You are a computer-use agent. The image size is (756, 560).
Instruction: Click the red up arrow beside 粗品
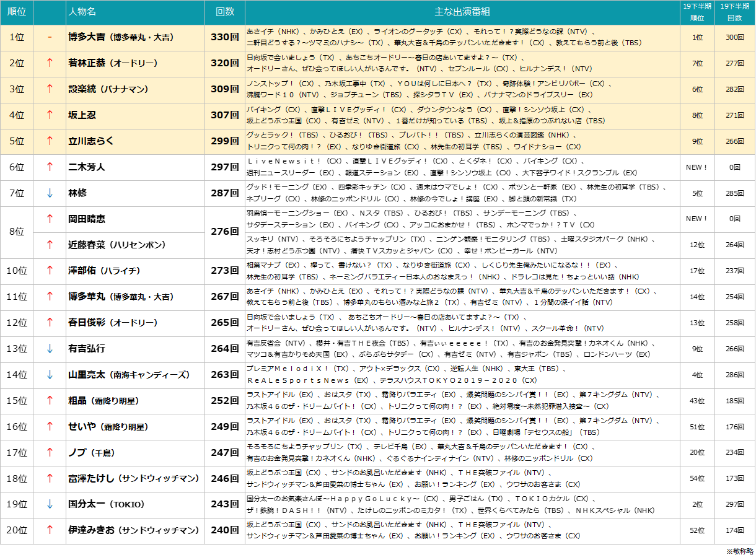point(50,401)
